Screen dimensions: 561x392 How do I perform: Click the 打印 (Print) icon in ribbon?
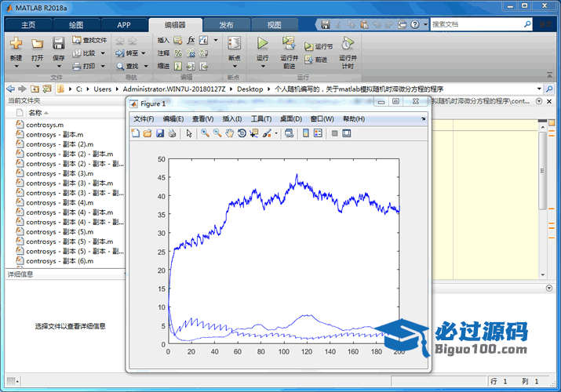tap(77, 66)
